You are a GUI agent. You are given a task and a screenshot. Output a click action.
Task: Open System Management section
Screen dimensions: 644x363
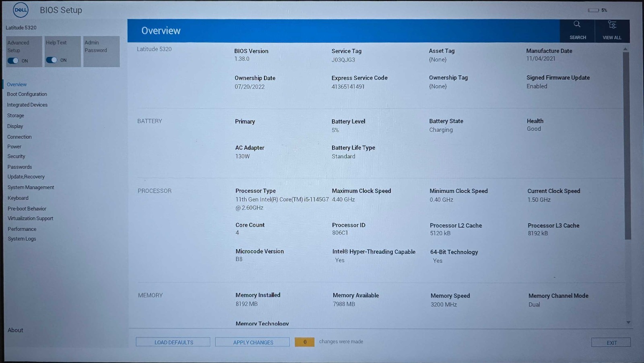tap(31, 187)
